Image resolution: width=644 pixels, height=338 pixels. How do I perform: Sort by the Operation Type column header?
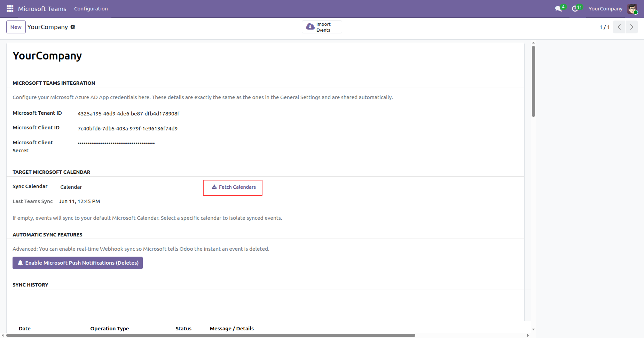point(110,329)
